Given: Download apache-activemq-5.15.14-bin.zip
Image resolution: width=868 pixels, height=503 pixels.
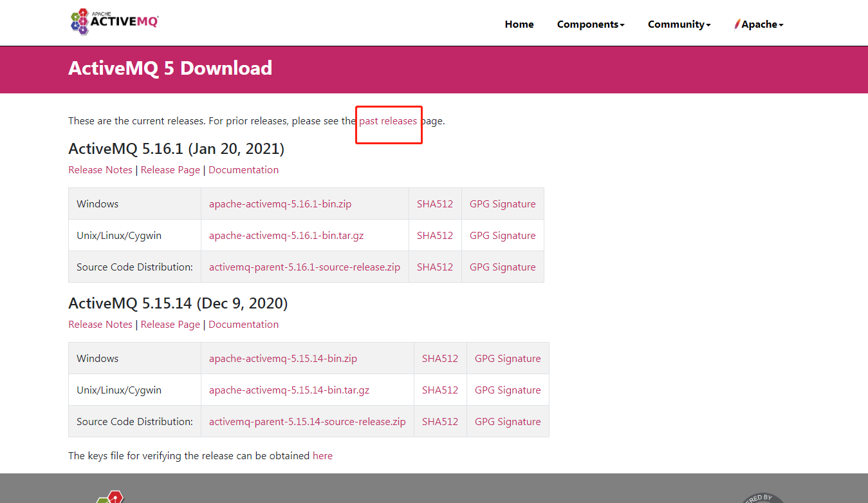Looking at the screenshot, I should coord(283,358).
